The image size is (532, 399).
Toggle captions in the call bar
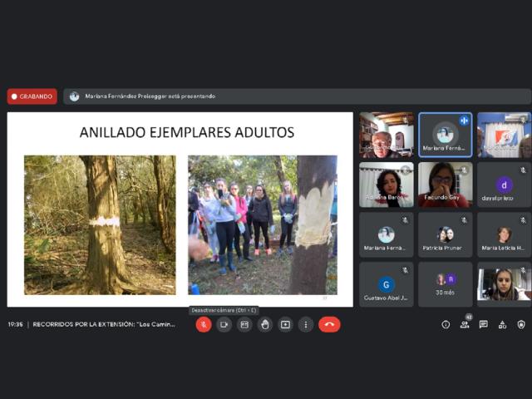tap(244, 324)
